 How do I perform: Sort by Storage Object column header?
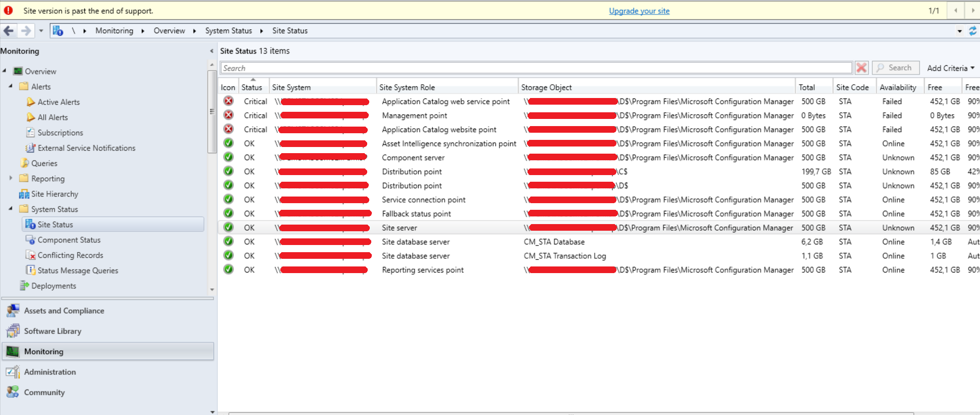[656, 87]
